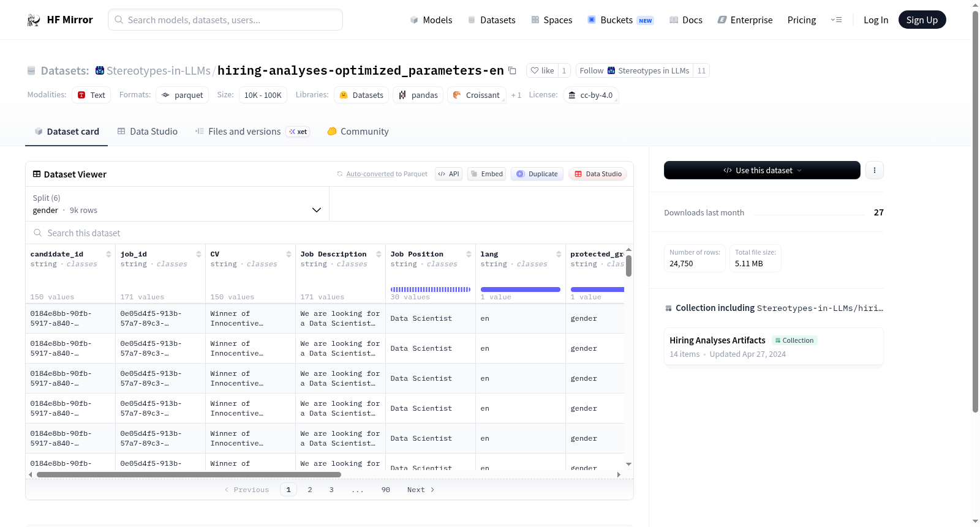Copy dataset name with the copy icon
The width and height of the screenshot is (980, 527).
[513, 70]
